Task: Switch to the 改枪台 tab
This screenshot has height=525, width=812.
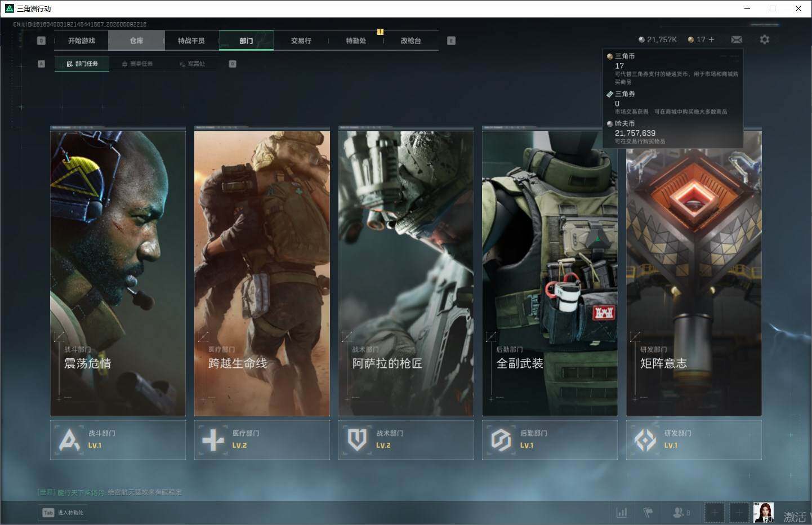Action: pyautogui.click(x=411, y=41)
